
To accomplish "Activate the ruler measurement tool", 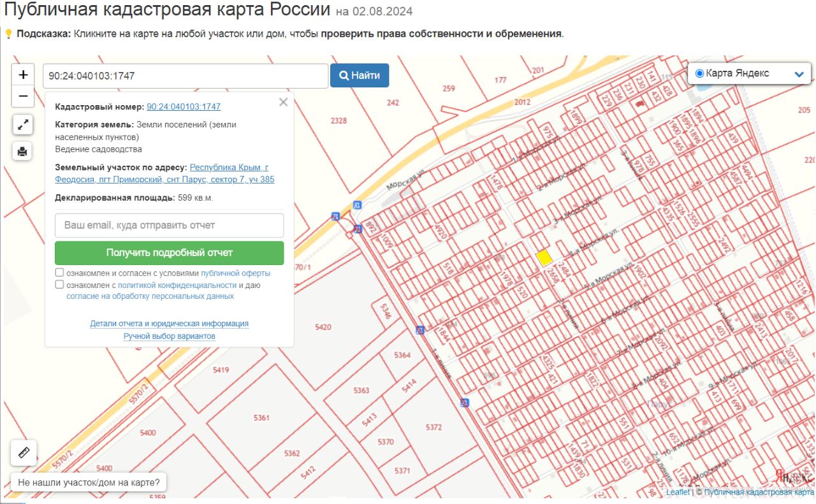I will (x=24, y=453).
